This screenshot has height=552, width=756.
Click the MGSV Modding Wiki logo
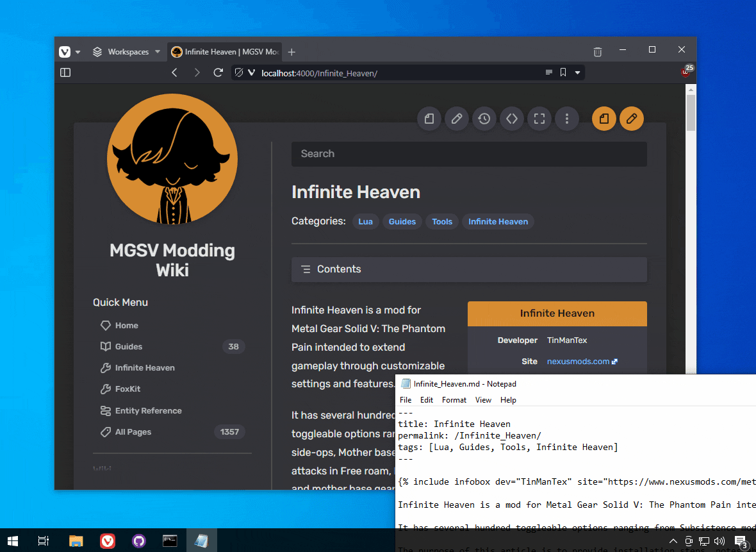(x=172, y=159)
